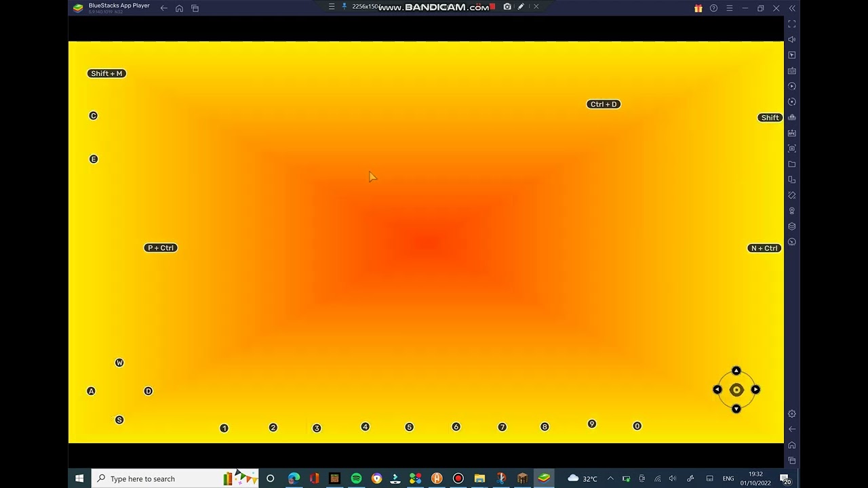Open the help question mark icon in the title bar
The image size is (868, 488).
pos(713,8)
